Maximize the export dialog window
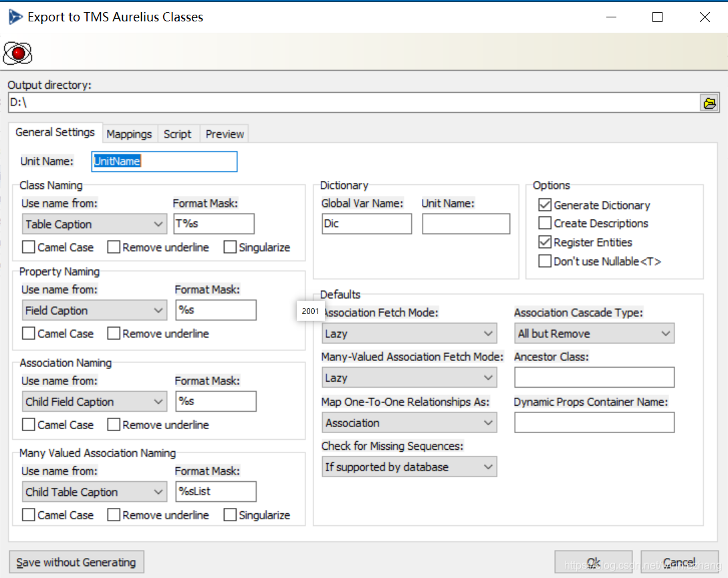This screenshot has height=578, width=728. click(657, 17)
